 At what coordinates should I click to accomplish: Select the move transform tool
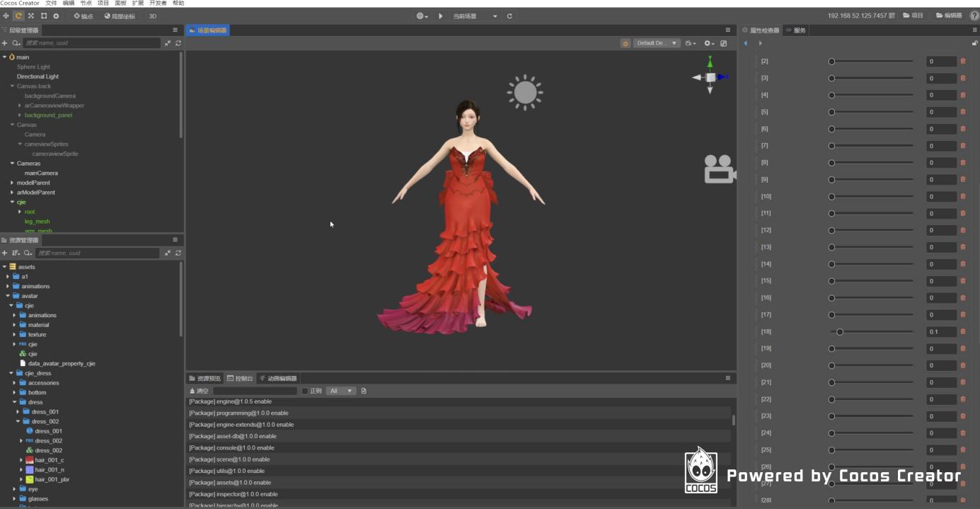(6, 16)
